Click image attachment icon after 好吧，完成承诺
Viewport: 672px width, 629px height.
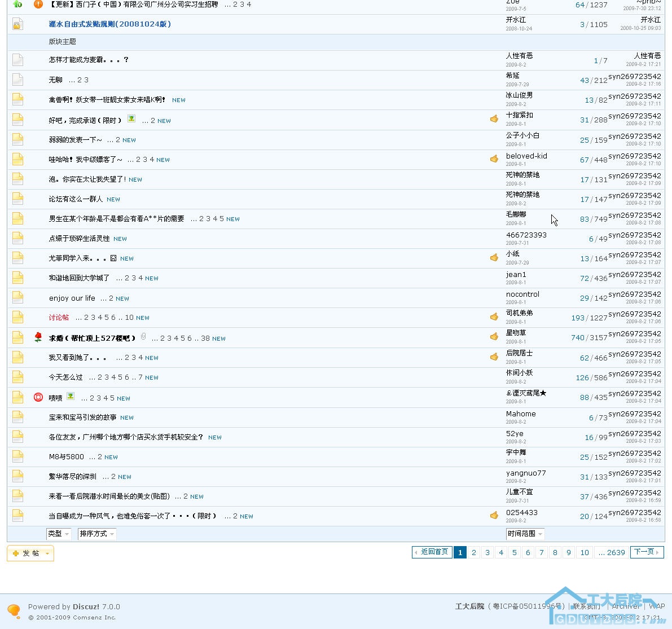click(131, 119)
